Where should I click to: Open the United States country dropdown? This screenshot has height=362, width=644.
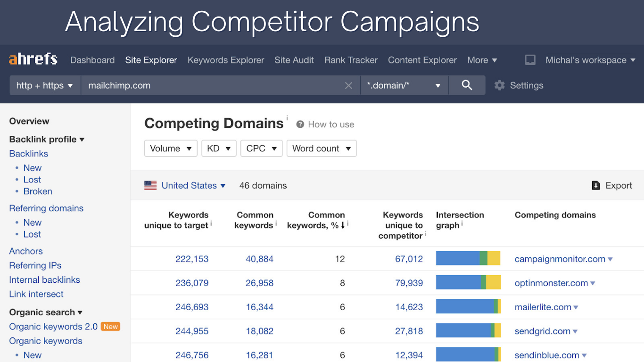tap(194, 186)
